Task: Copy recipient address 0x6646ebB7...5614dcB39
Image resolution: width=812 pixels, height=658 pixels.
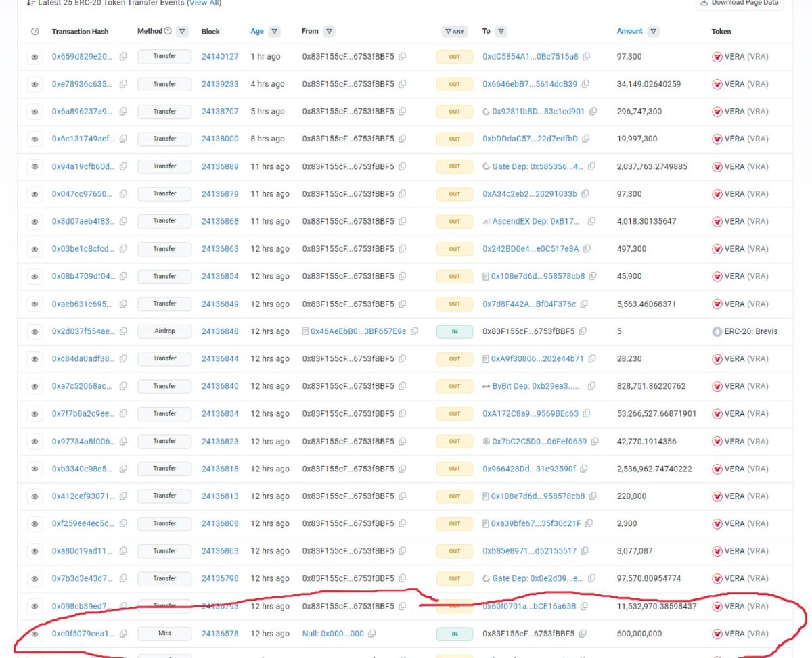Action: click(586, 84)
